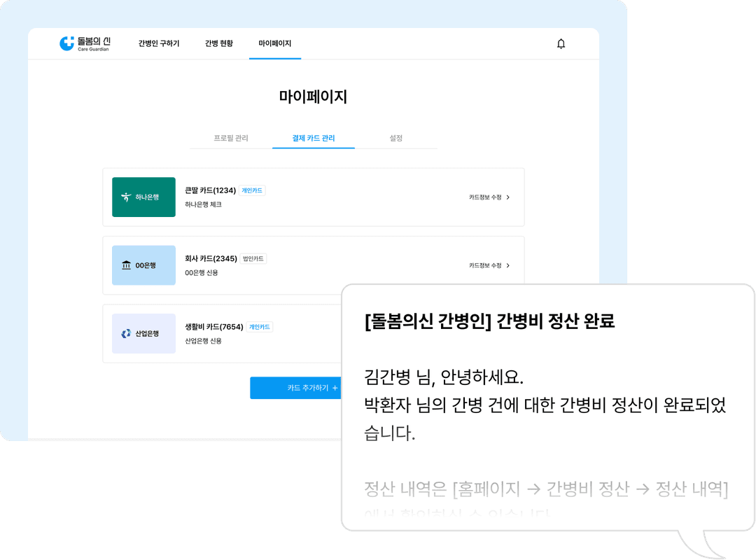The image size is (756, 560).
Task: Click the 개인카드 badge next to 큰딸 카드
Action: click(x=252, y=190)
